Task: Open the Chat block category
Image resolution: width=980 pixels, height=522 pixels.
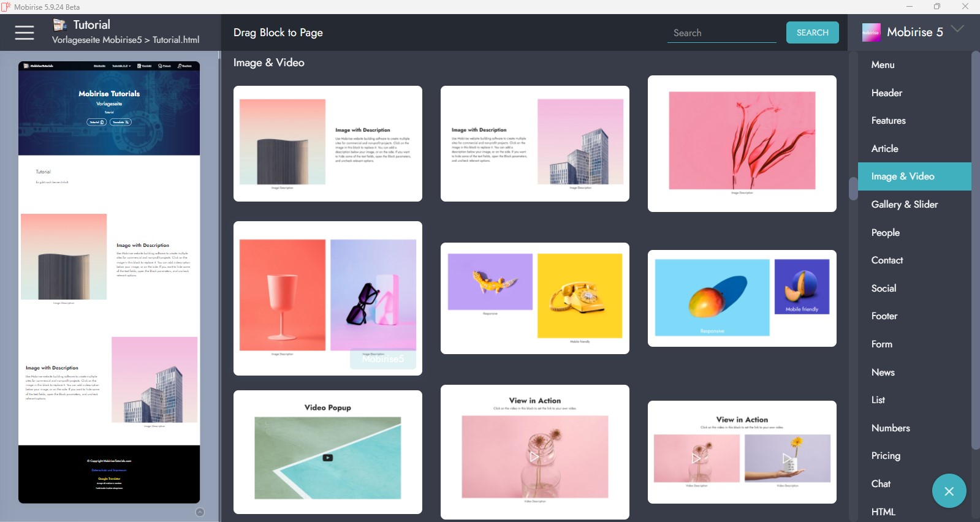Action: point(881,484)
